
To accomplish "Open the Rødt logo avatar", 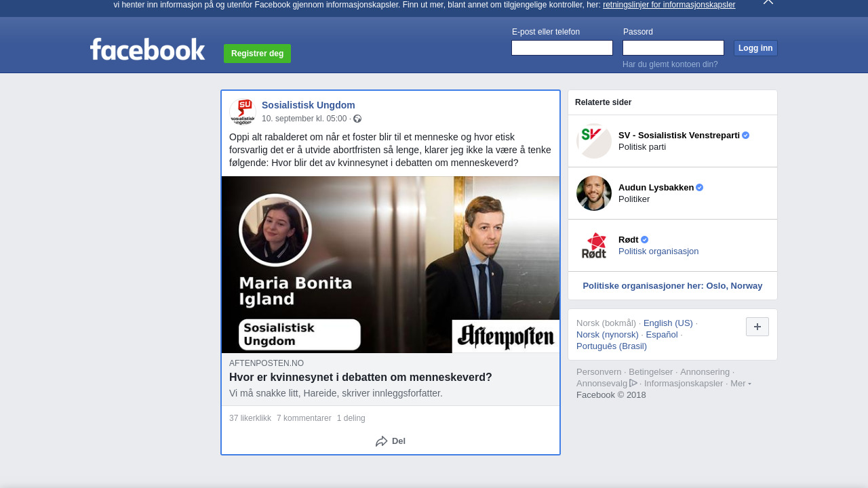I will [x=594, y=245].
